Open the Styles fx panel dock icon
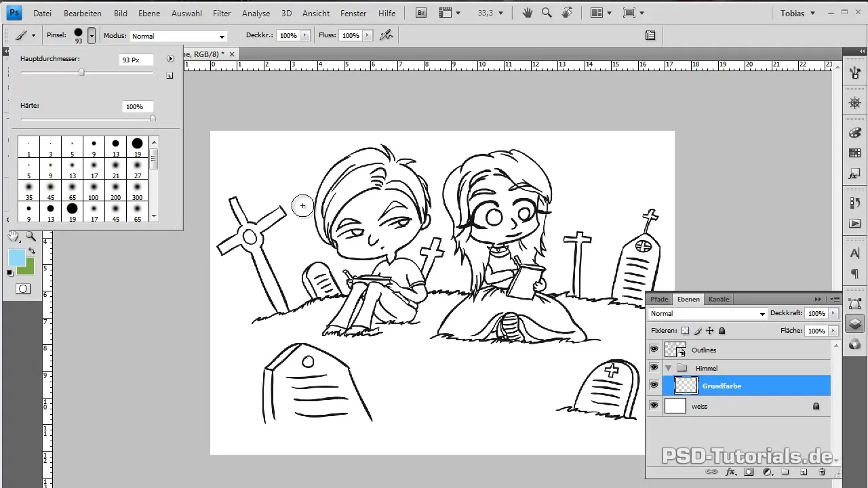This screenshot has height=488, width=868. (854, 175)
